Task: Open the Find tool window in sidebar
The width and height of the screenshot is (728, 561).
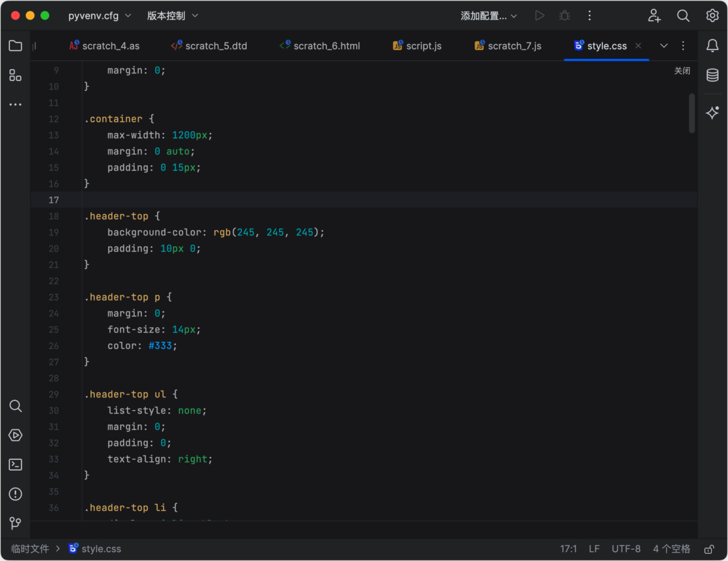Action: click(x=15, y=407)
